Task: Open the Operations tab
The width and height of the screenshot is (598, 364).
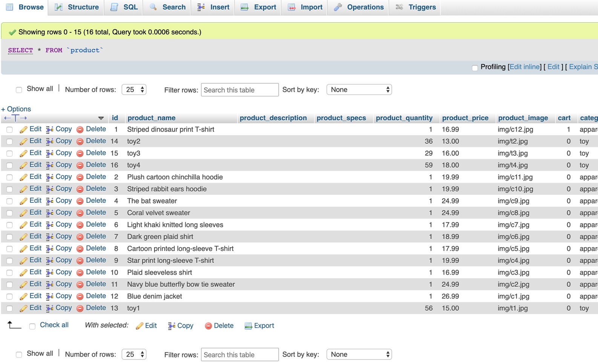Action: (359, 7)
